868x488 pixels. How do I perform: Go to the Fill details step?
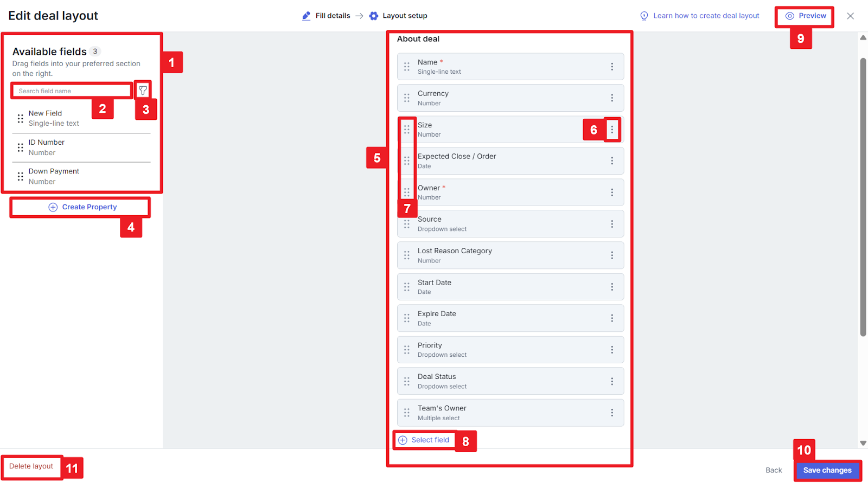(x=327, y=16)
